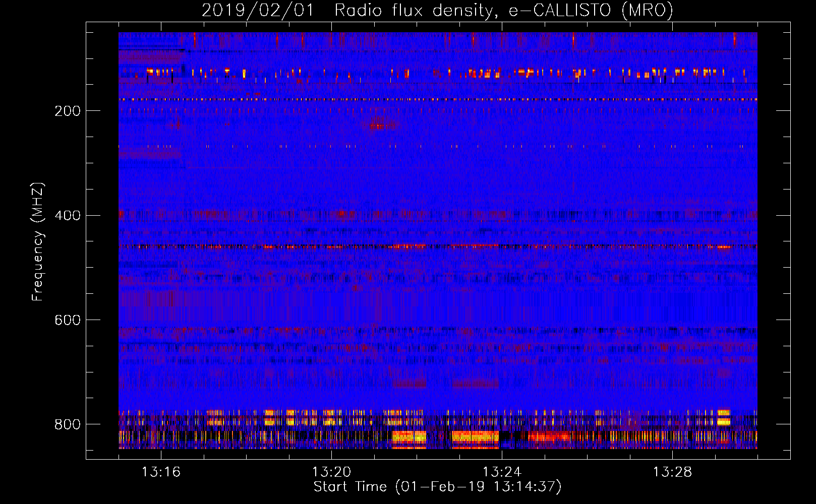This screenshot has width=816, height=504.
Task: Click the 200 frequency tick label
Action: coord(68,111)
